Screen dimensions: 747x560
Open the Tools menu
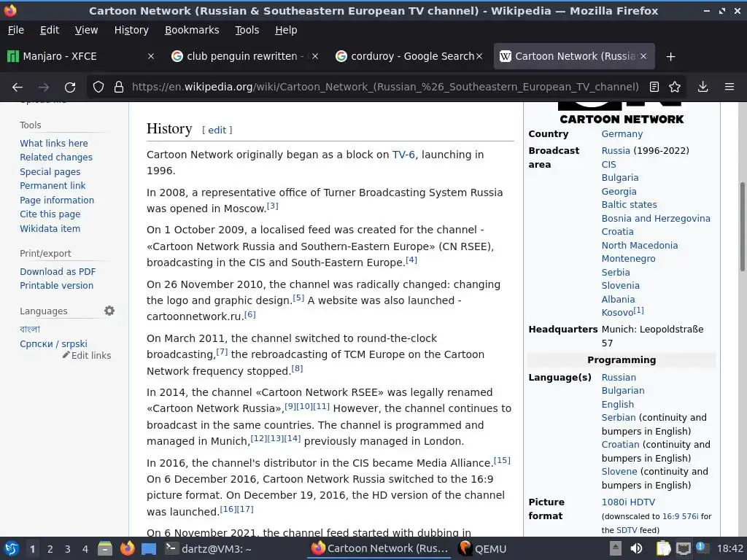(x=247, y=30)
